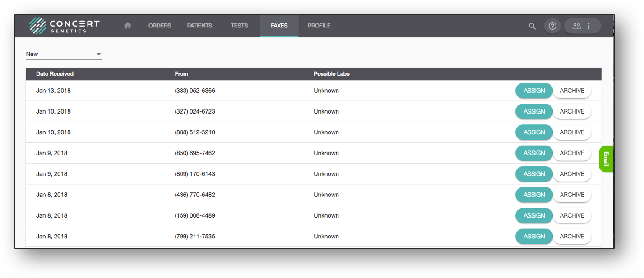
Task: Select the Faxes tab
Action: coord(279,26)
